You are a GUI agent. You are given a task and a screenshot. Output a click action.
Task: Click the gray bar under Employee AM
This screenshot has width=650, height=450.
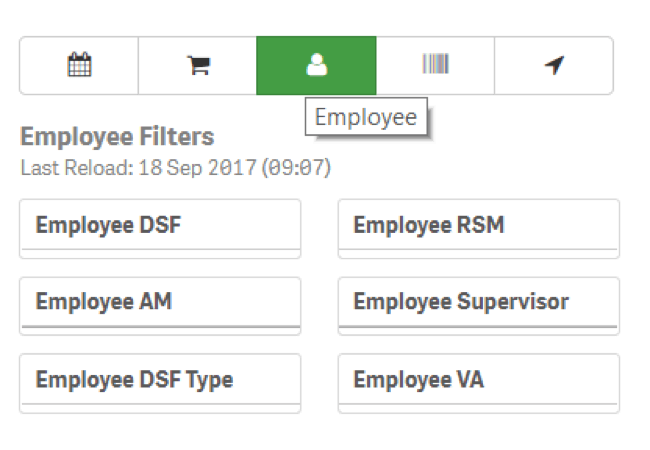[161, 330]
